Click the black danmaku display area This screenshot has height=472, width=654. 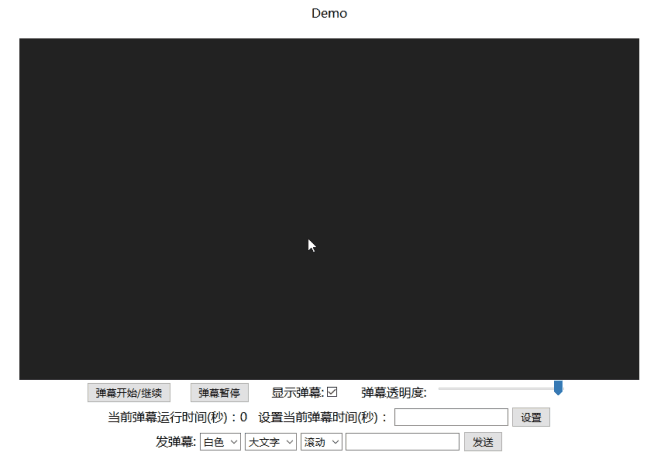pos(329,209)
